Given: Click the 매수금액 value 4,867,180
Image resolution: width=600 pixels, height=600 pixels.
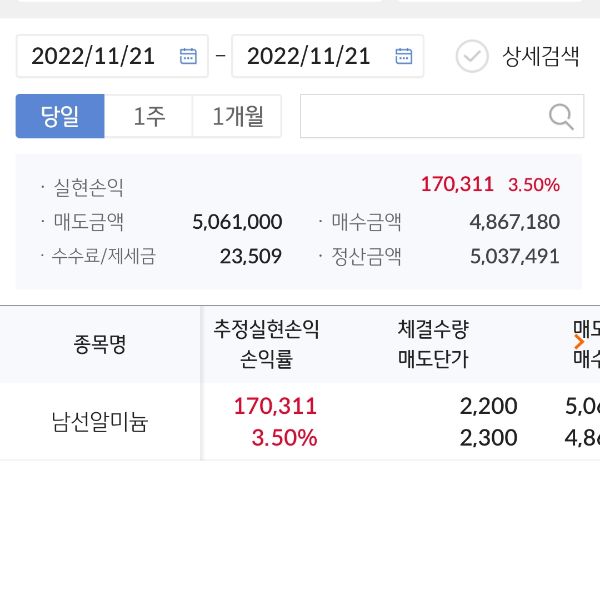Looking at the screenshot, I should pos(514,221).
